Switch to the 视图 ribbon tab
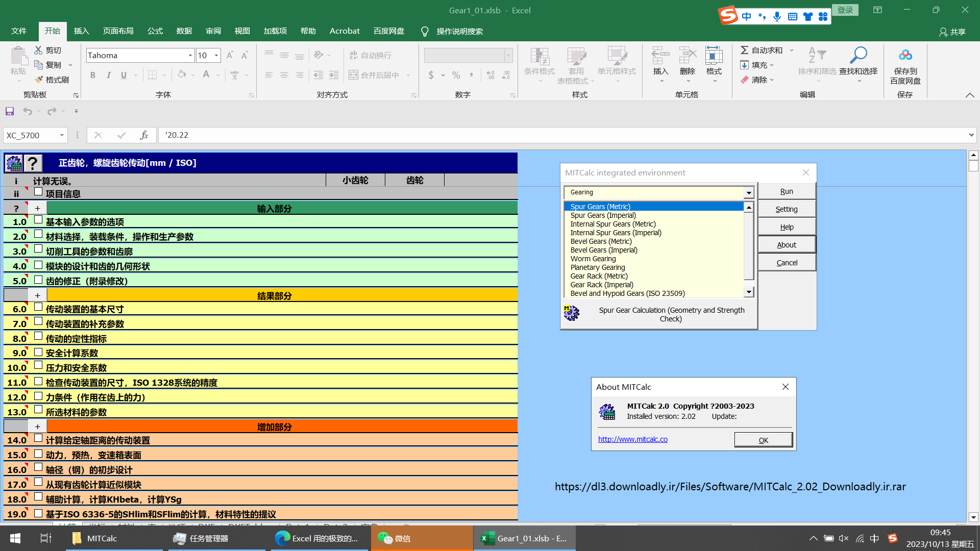Image resolution: width=980 pixels, height=551 pixels. coord(242,31)
